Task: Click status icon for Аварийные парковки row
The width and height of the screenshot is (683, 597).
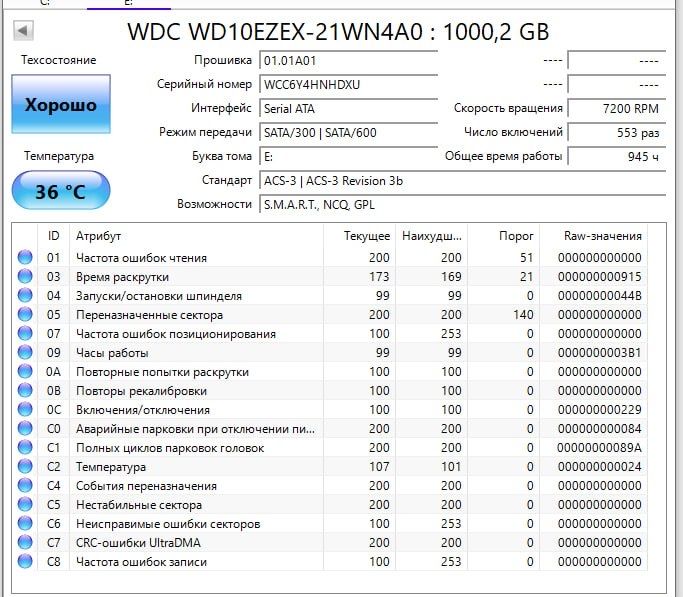Action: [x=25, y=428]
